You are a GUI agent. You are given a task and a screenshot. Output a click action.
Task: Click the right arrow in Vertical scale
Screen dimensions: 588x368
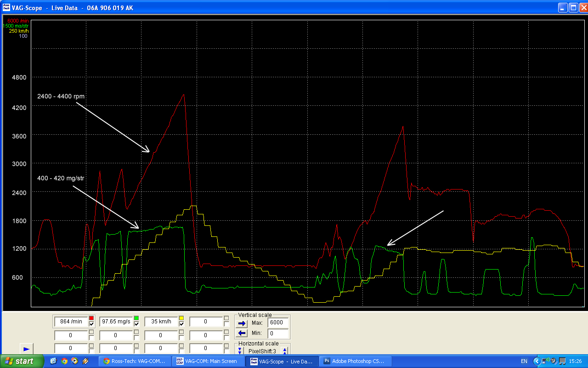click(x=242, y=323)
